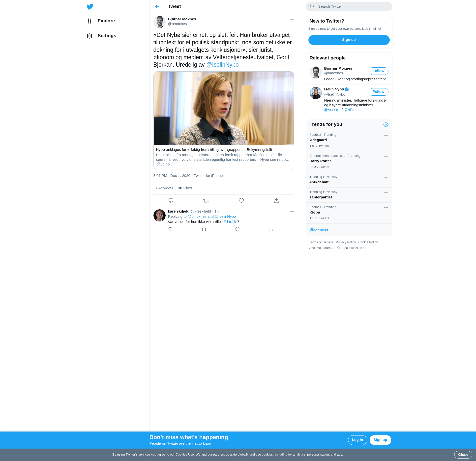This screenshot has height=461, width=476.
Task: Click the @bmoxnes mention in reply line
Action: coord(197,217)
